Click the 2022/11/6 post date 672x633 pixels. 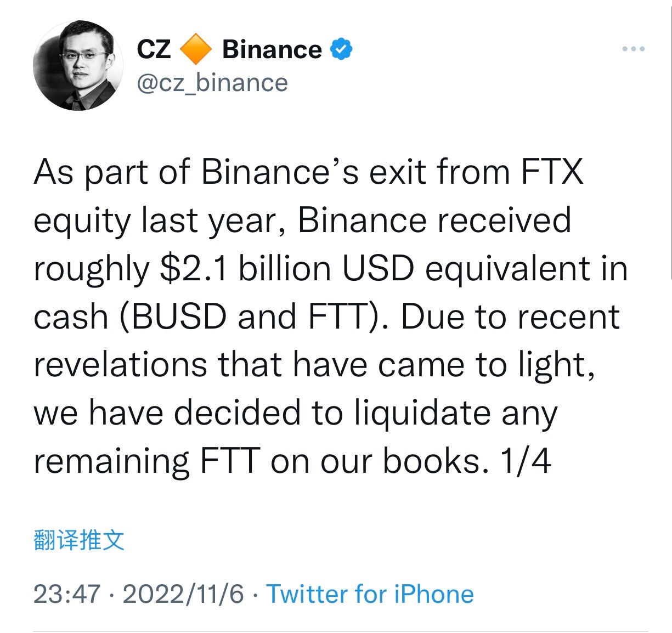click(183, 594)
